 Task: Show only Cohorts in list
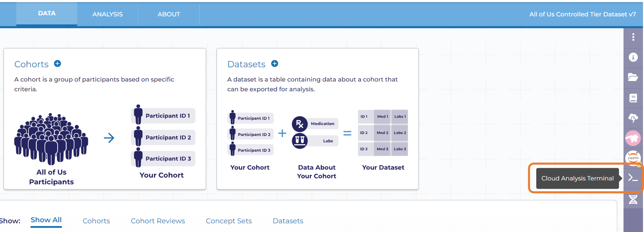pyautogui.click(x=96, y=221)
